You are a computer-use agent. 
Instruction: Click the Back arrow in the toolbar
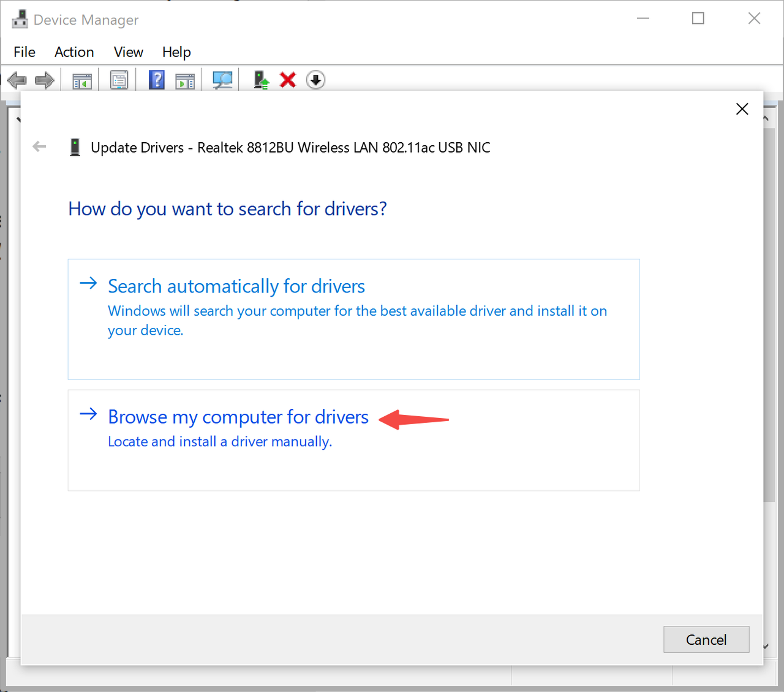pos(17,80)
